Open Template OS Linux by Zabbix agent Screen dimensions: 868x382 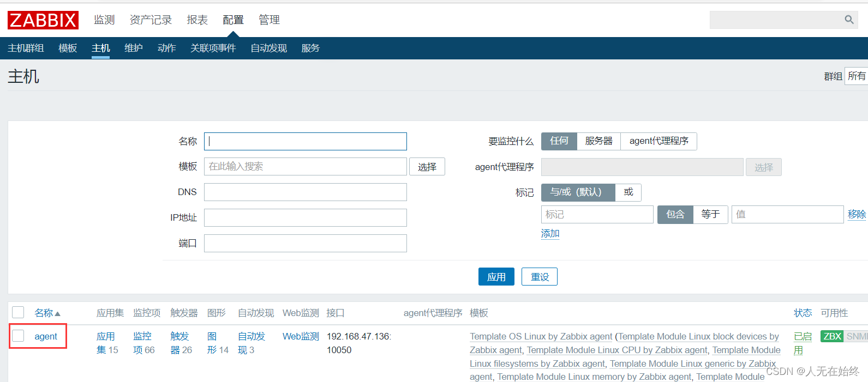(541, 336)
